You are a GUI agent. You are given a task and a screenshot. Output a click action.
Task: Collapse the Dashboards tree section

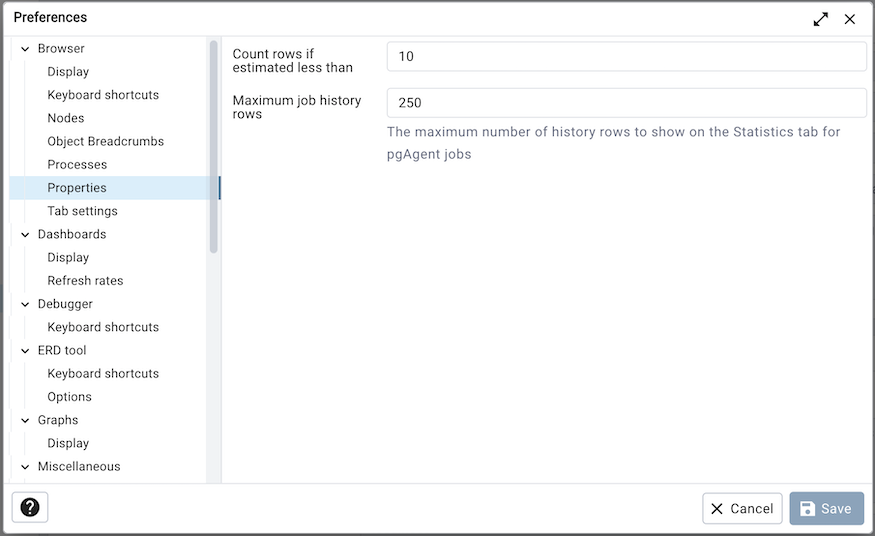tap(25, 235)
